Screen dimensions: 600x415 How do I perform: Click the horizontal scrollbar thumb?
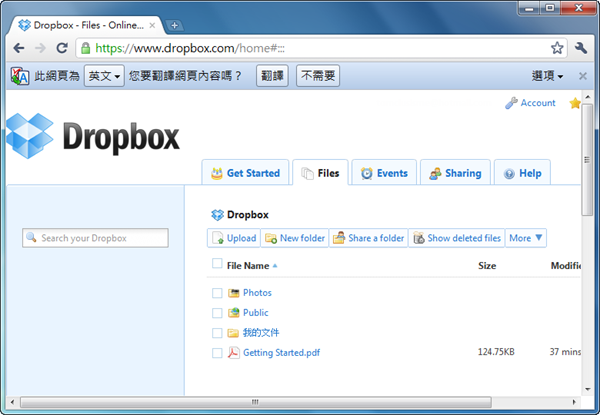pyautogui.click(x=256, y=402)
